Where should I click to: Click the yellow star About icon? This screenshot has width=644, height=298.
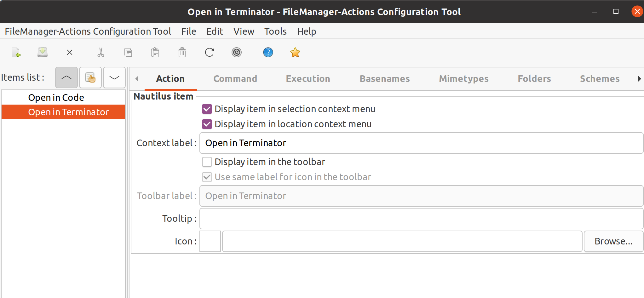coord(295,52)
